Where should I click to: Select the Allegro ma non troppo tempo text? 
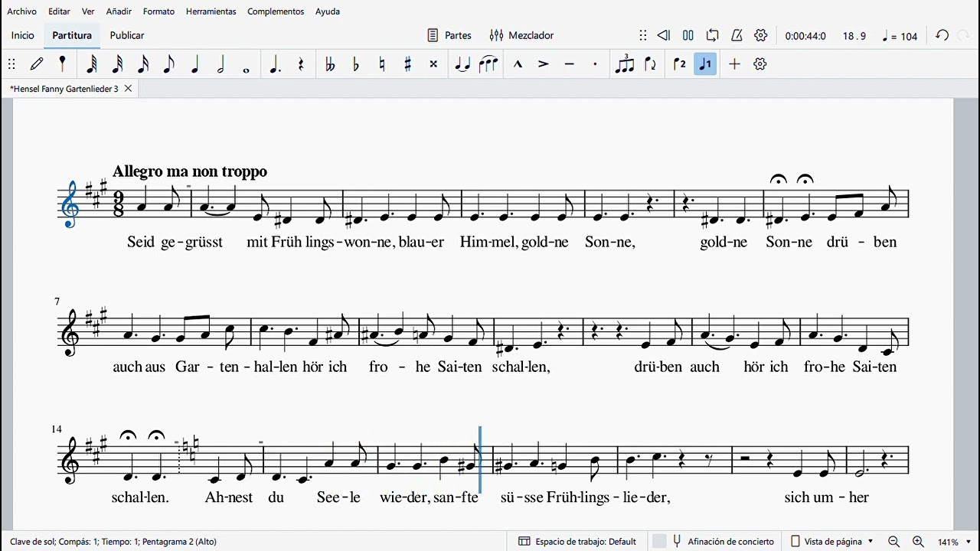[x=190, y=171]
